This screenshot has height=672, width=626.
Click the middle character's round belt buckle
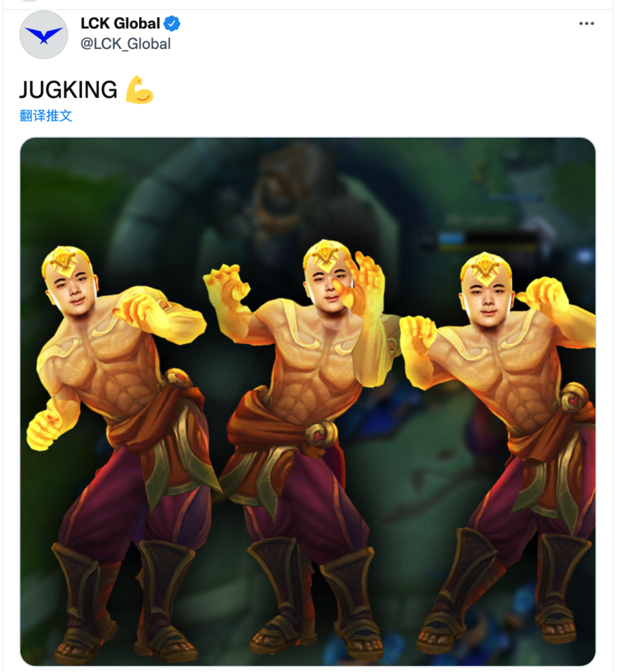click(322, 432)
